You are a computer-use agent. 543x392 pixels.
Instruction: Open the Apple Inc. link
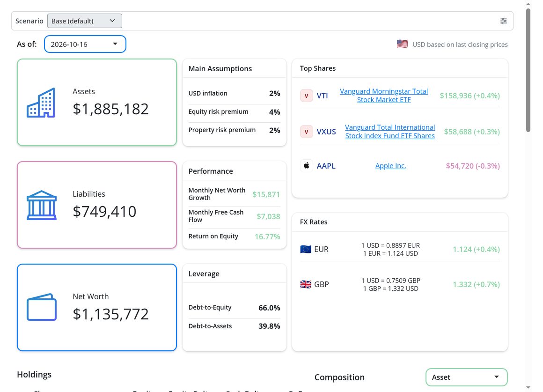tap(390, 166)
